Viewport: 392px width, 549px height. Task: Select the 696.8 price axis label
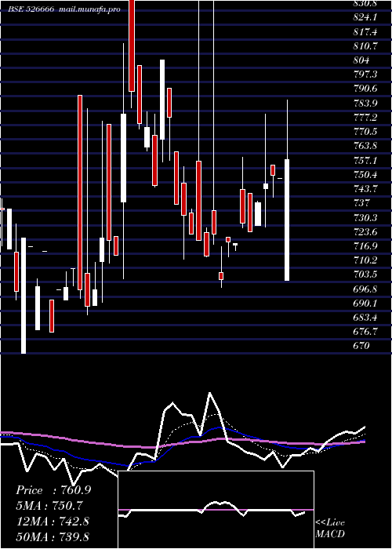click(365, 289)
